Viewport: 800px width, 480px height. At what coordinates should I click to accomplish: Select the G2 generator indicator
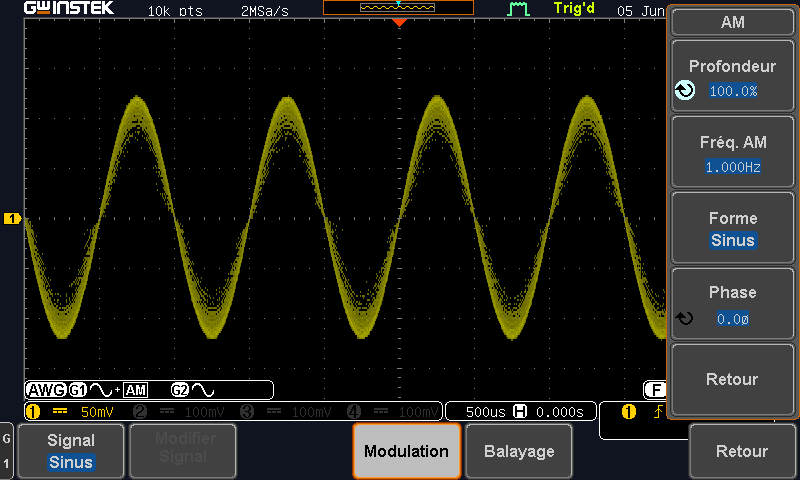(x=180, y=390)
